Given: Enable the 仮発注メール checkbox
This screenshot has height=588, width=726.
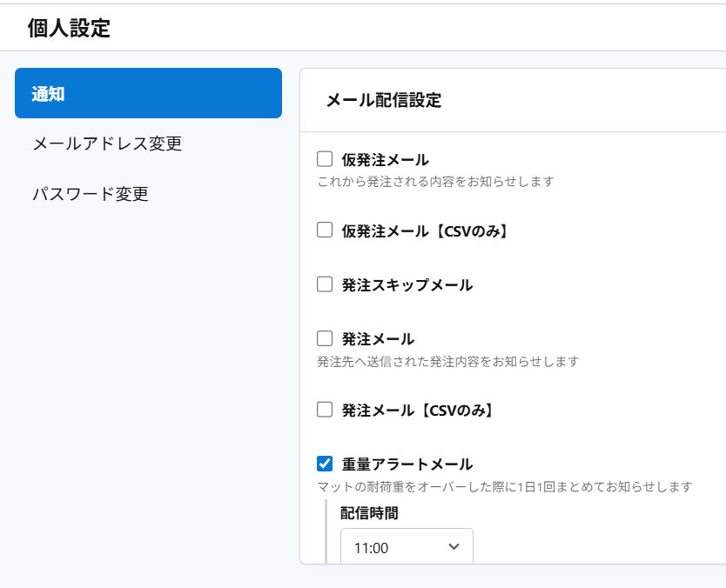Looking at the screenshot, I should pos(325,158).
